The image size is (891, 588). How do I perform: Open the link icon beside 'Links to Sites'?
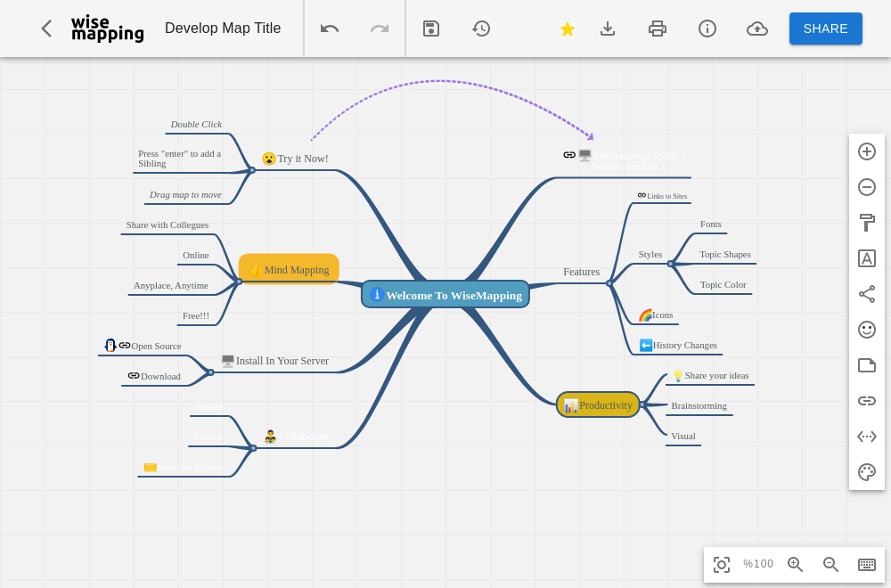coord(642,195)
